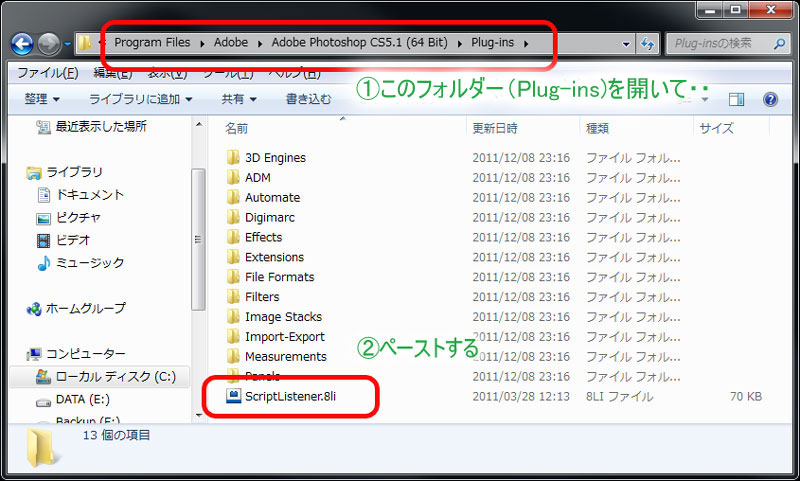Click navigation pane scrollbar down arrow

199,416
